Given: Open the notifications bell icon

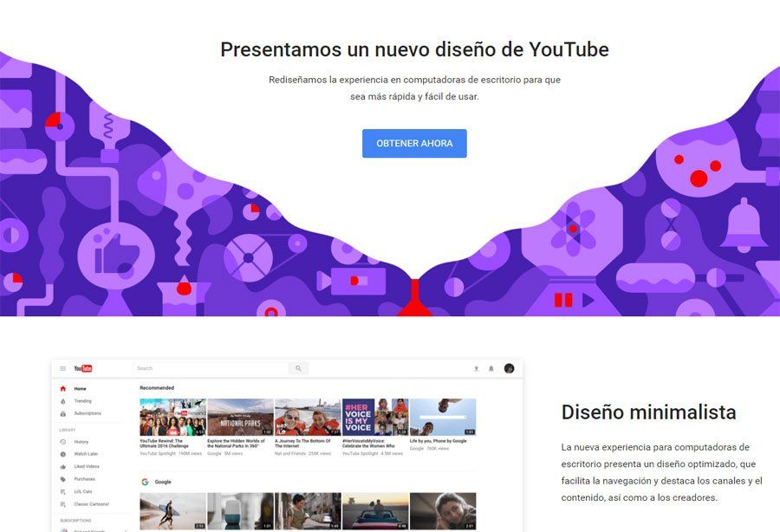Looking at the screenshot, I should 491,368.
